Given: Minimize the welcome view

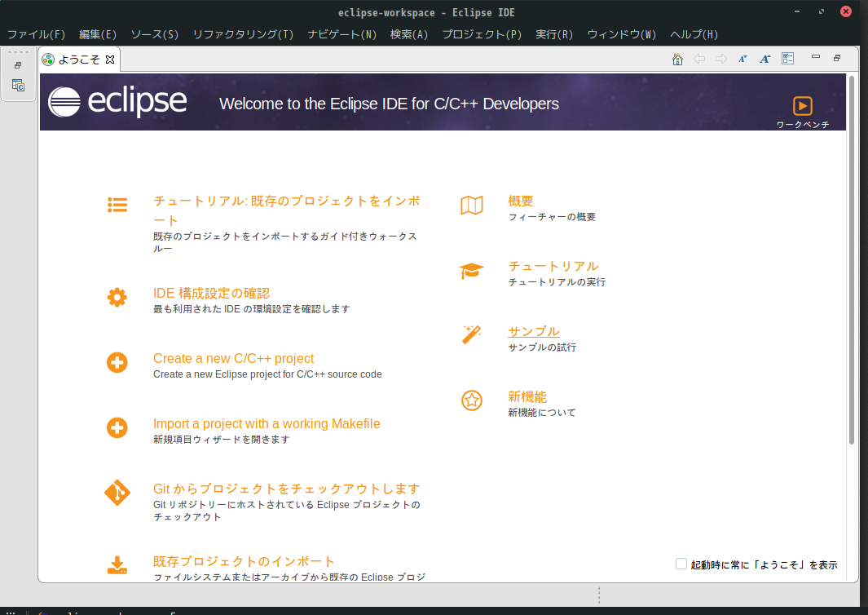Looking at the screenshot, I should (815, 56).
